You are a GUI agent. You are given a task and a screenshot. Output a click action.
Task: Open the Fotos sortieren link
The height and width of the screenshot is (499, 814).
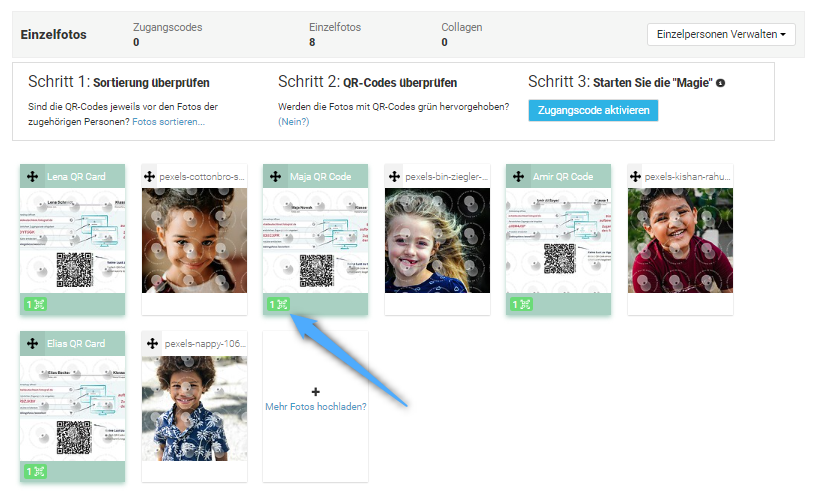pos(168,122)
